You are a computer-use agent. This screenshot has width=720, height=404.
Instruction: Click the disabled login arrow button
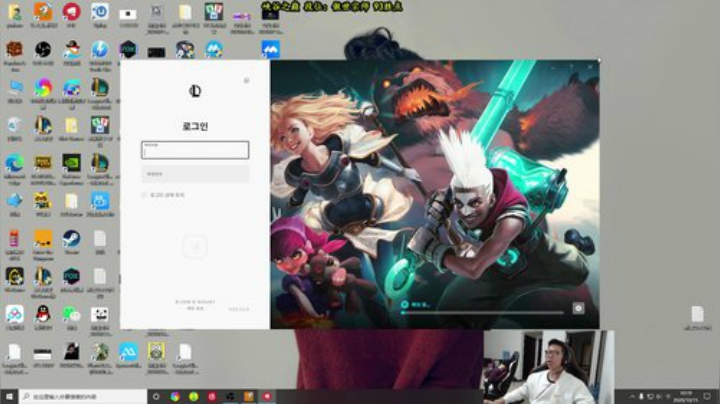coord(195,247)
